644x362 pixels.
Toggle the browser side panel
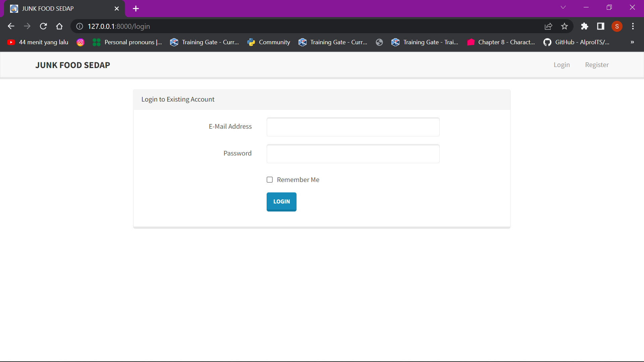tap(601, 26)
